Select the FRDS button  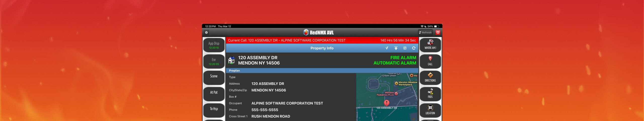click(x=430, y=94)
